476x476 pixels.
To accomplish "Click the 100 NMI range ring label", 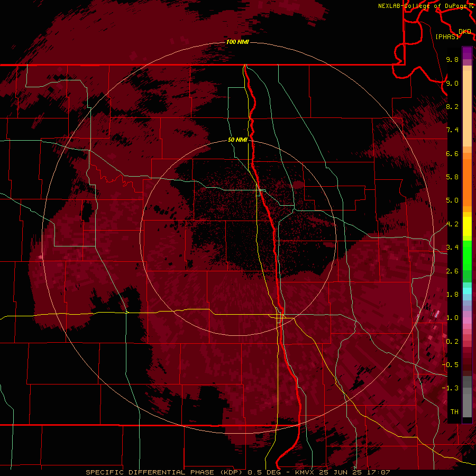I will [237, 42].
